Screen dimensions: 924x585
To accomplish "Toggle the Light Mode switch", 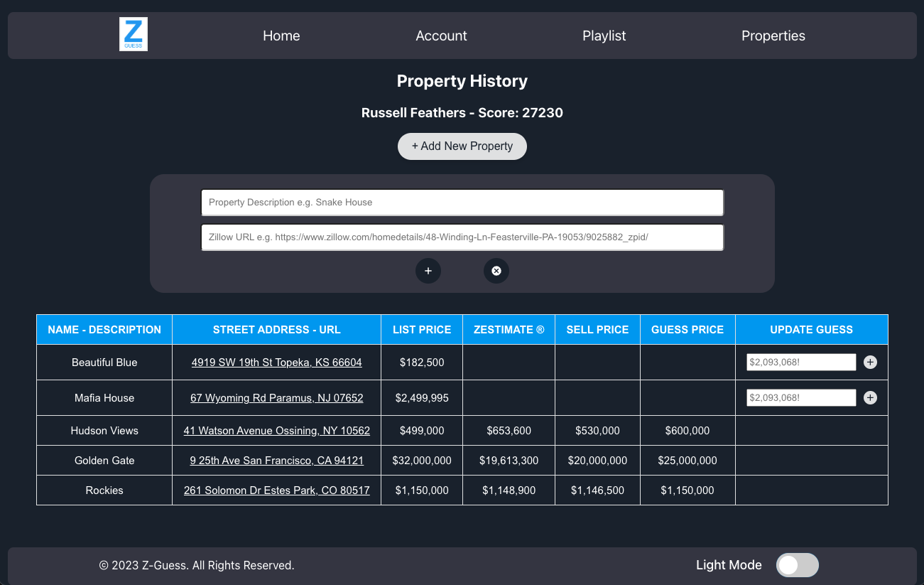I will point(797,565).
